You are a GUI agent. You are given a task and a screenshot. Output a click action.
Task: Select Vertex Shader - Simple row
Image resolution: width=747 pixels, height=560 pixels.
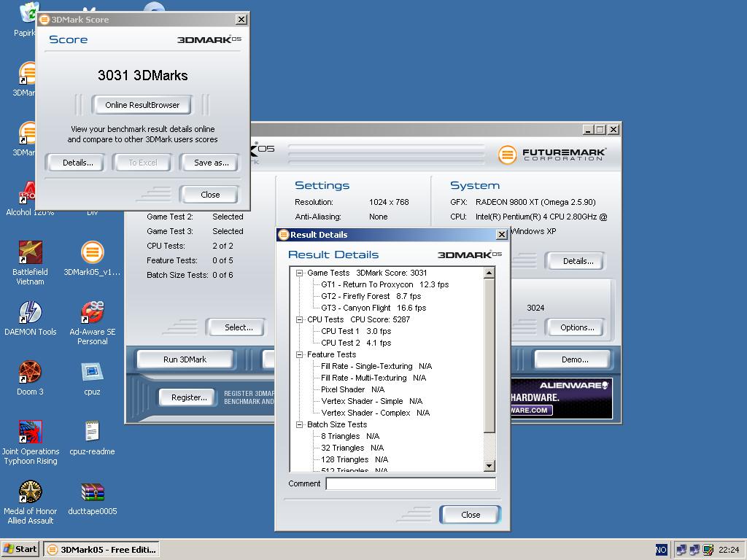(x=371, y=401)
